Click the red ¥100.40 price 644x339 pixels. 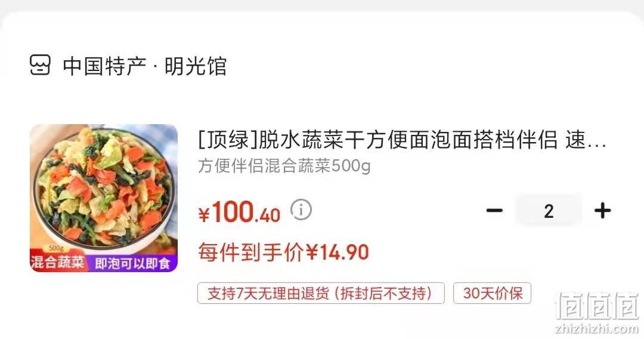point(239,212)
